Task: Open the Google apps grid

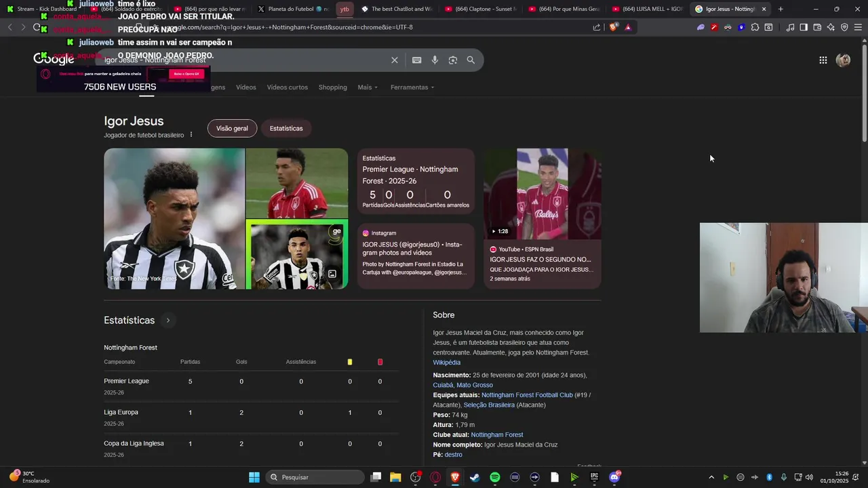Action: 823,60
